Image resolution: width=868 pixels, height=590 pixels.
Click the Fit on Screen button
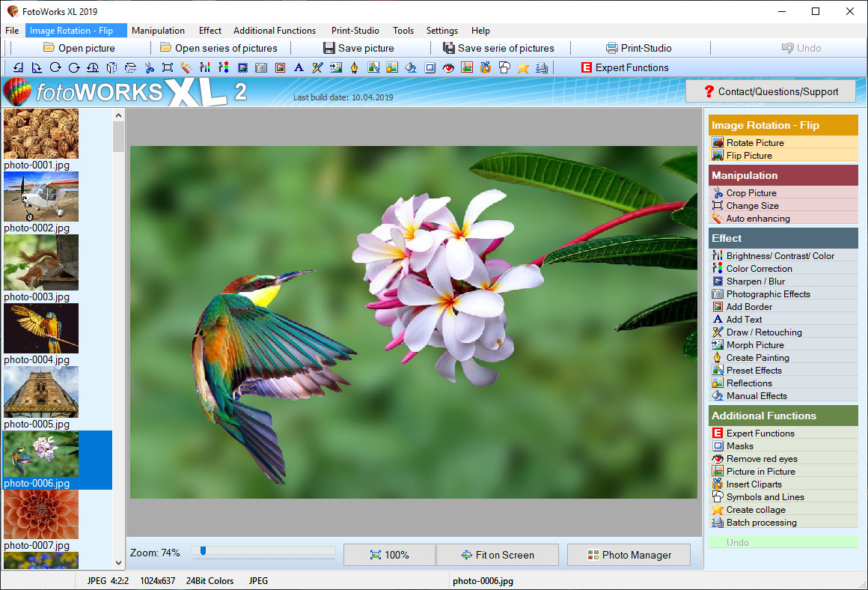pyautogui.click(x=497, y=555)
